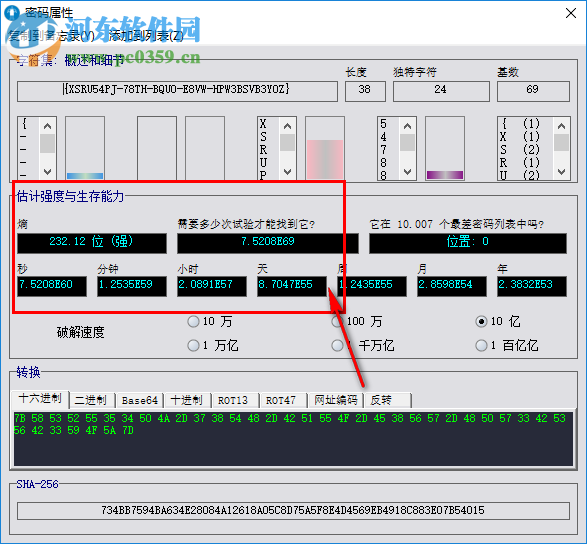Open the 复制到备忘录(Y) menu
The image size is (587, 544).
tap(51, 36)
